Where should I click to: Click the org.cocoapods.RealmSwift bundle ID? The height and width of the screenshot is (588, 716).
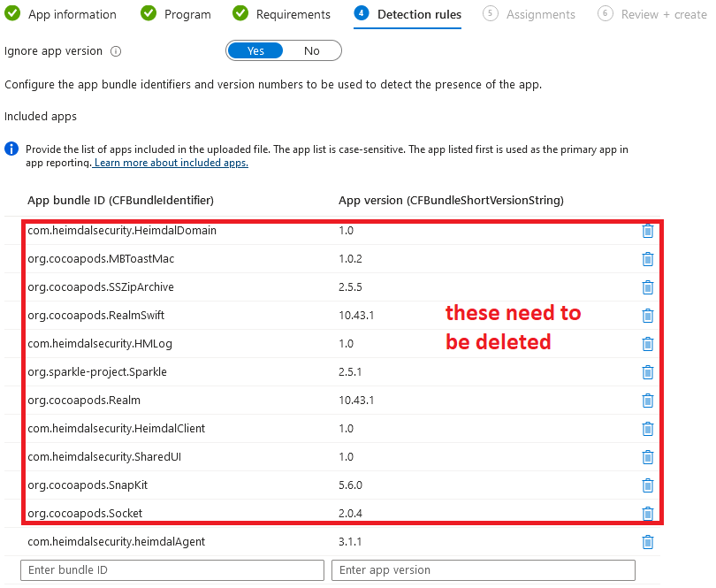pos(95,316)
